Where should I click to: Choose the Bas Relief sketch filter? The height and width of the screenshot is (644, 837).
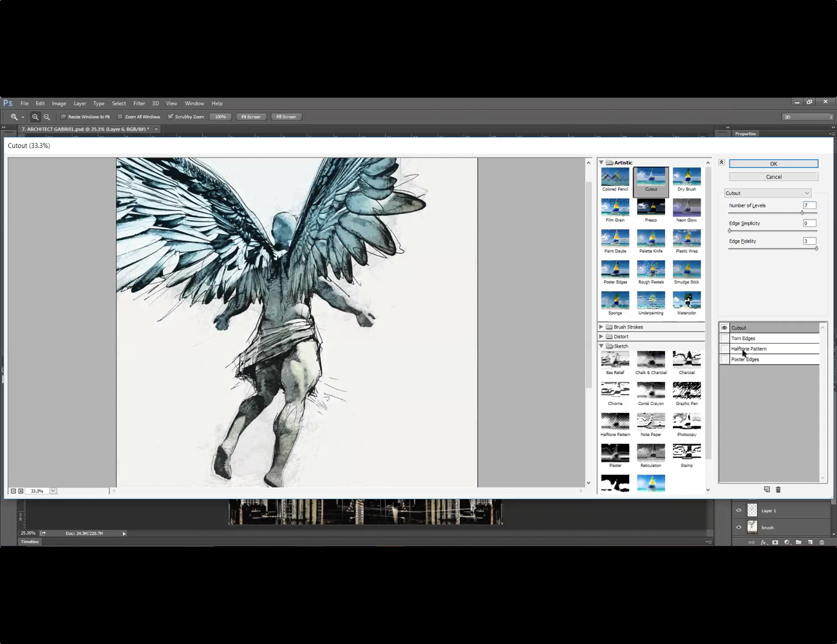click(x=615, y=363)
